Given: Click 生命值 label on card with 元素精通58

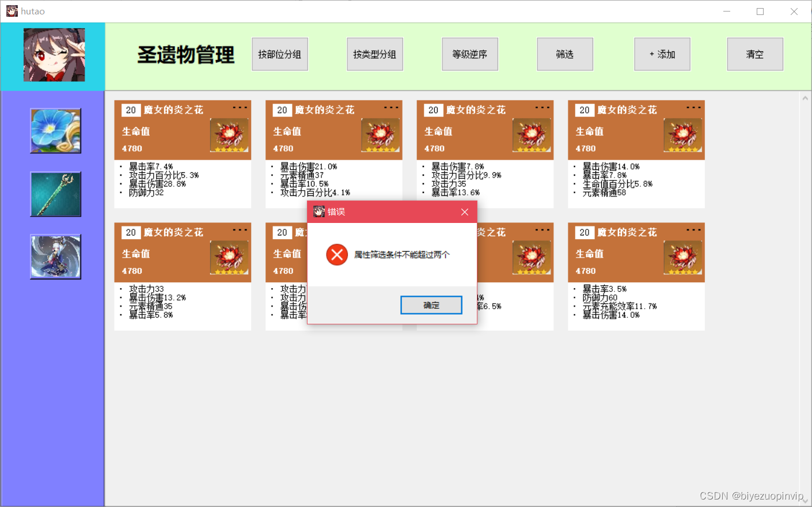Looking at the screenshot, I should click(x=590, y=131).
